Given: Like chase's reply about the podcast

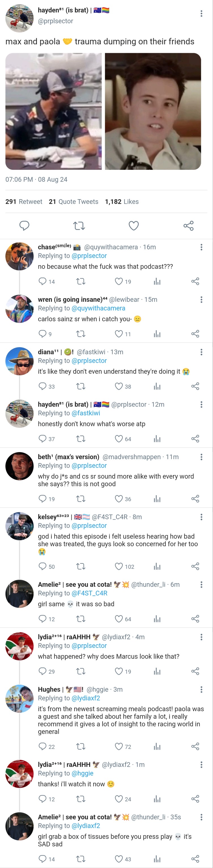Looking at the screenshot, I should [x=119, y=281].
